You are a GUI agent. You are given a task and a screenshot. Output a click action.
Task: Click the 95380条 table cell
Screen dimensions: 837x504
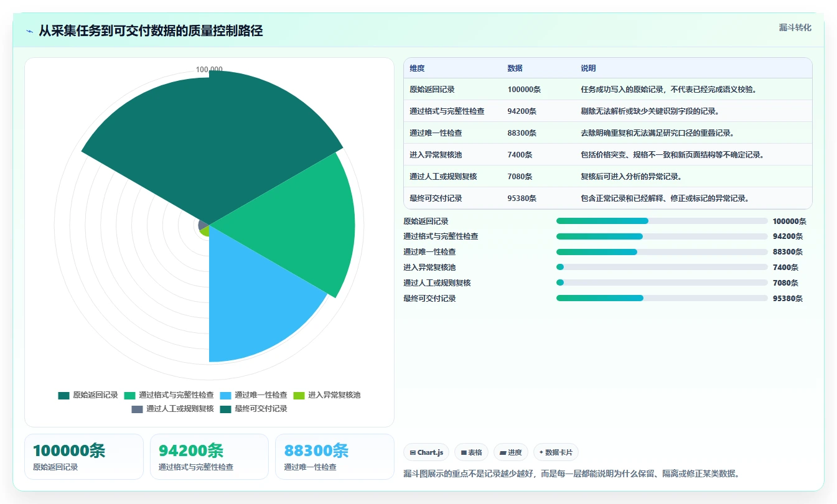click(x=522, y=198)
